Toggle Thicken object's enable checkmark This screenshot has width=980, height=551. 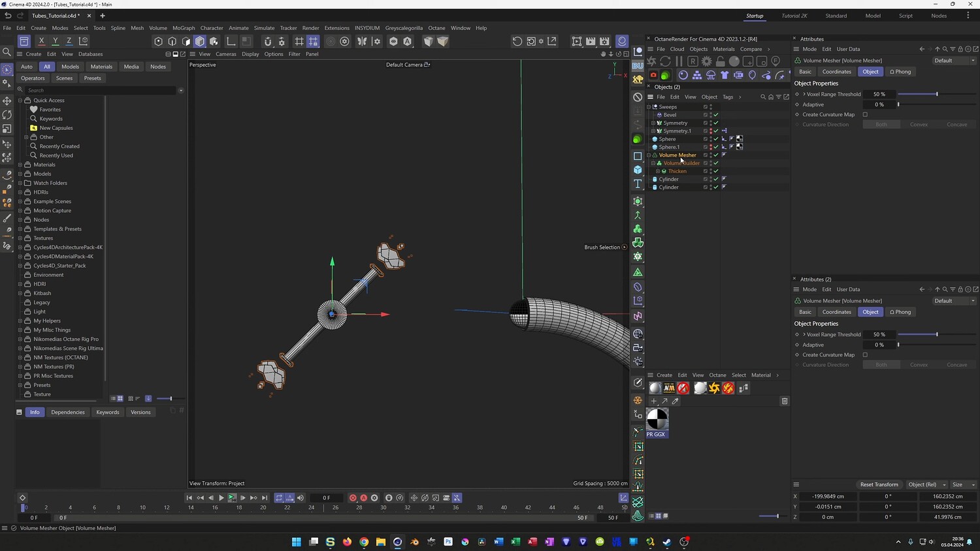[x=716, y=171]
